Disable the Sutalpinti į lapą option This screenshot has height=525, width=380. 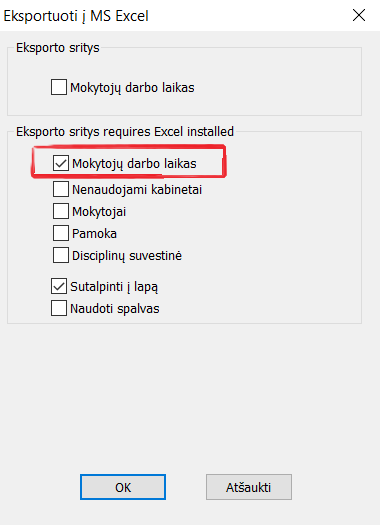[59, 286]
